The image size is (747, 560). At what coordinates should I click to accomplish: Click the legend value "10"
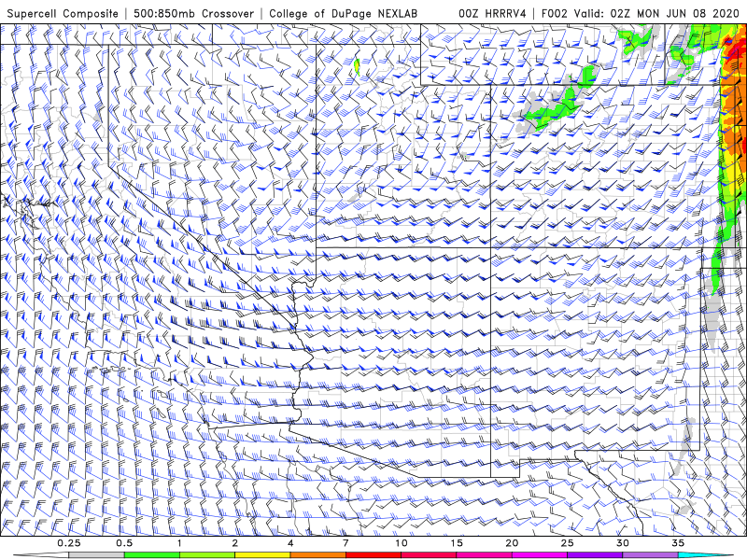(x=402, y=543)
